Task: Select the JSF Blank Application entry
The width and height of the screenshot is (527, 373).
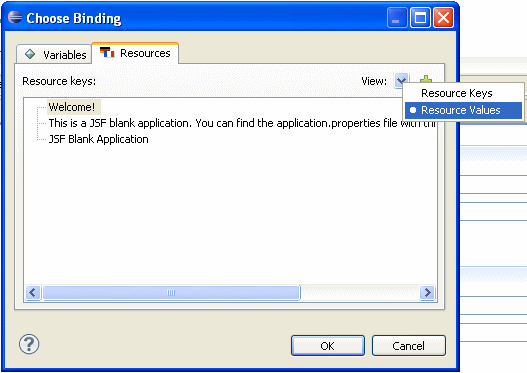Action: click(x=98, y=139)
